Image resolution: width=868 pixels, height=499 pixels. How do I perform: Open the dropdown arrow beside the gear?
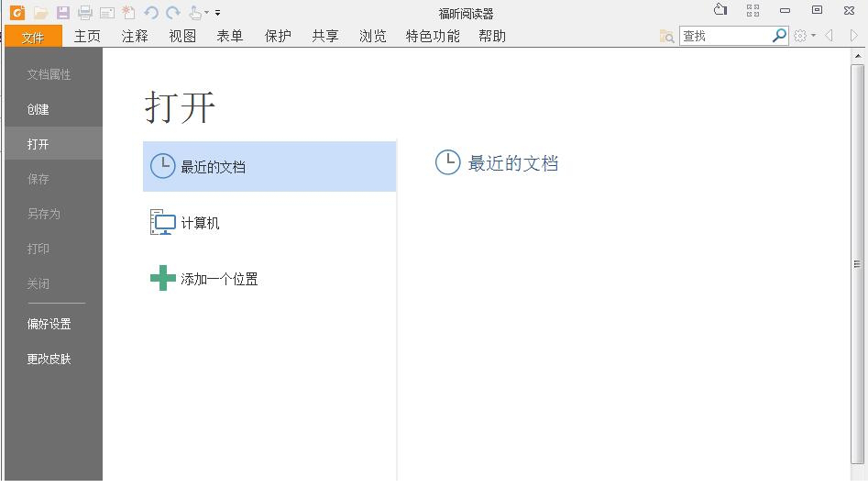point(813,36)
